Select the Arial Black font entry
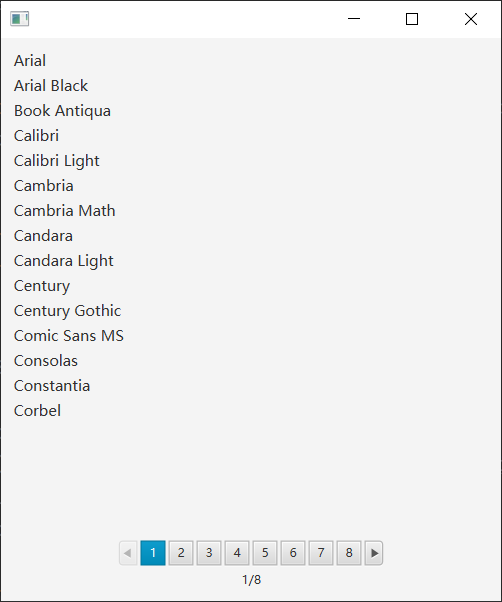The image size is (502, 602). [51, 86]
